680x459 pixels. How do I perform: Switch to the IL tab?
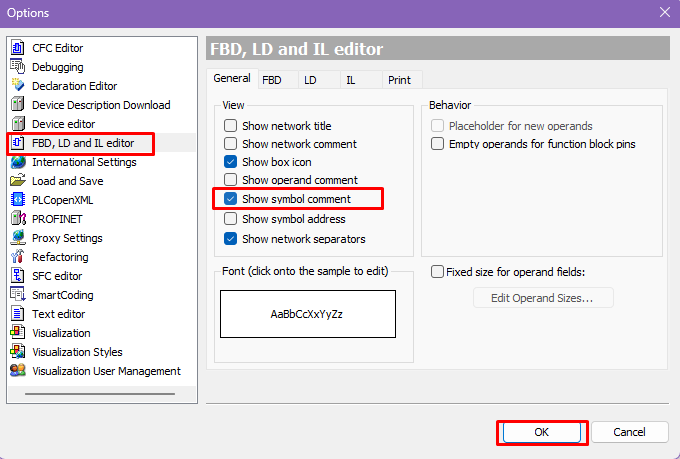[x=351, y=79]
